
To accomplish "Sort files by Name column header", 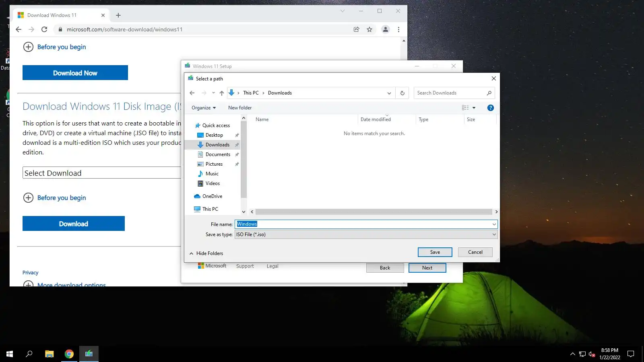I will point(262,119).
